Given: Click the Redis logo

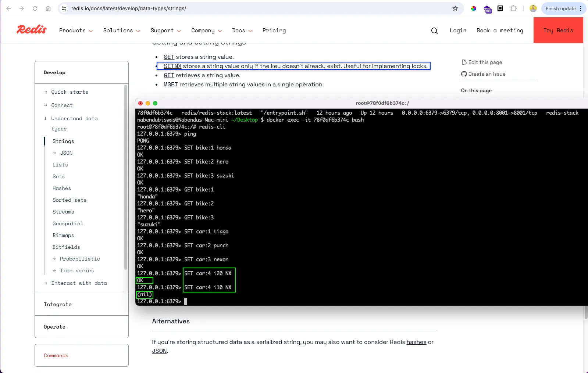Looking at the screenshot, I should pos(32,30).
